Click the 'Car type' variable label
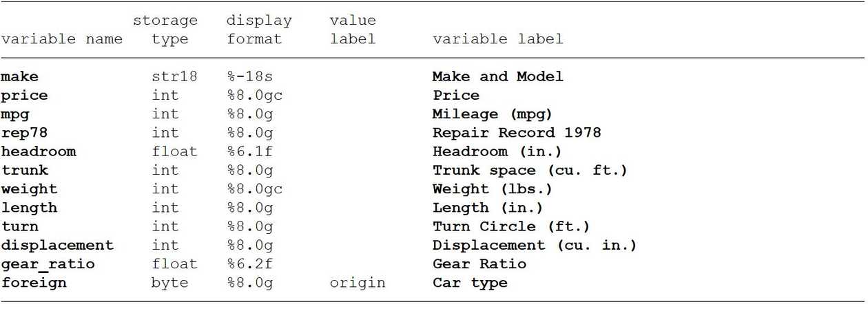 tap(470, 283)
